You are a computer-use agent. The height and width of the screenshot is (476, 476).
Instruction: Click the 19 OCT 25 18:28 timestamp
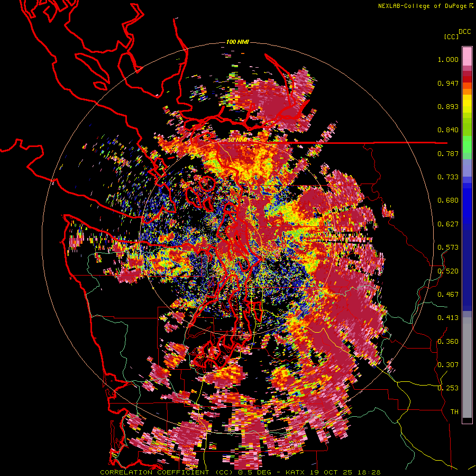pos(345,472)
